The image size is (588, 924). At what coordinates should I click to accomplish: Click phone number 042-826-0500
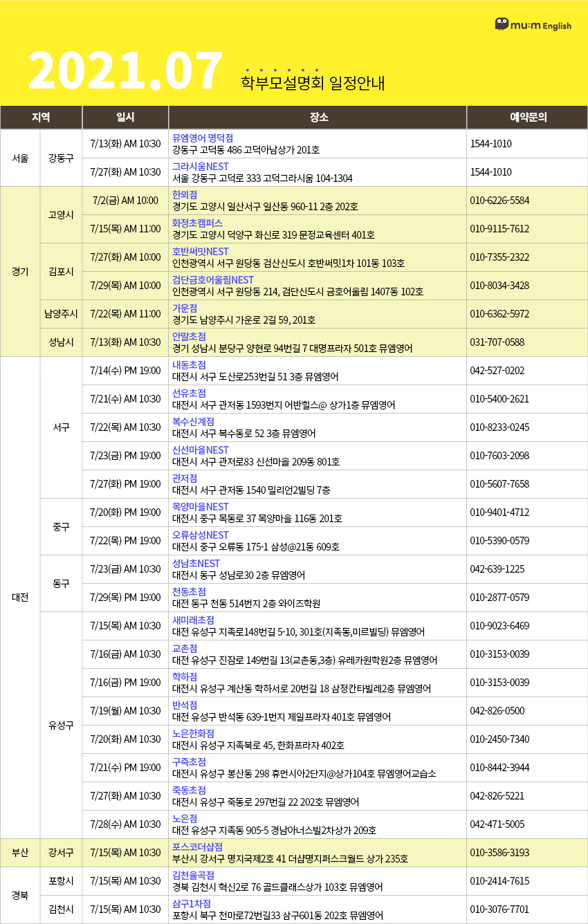click(x=497, y=711)
